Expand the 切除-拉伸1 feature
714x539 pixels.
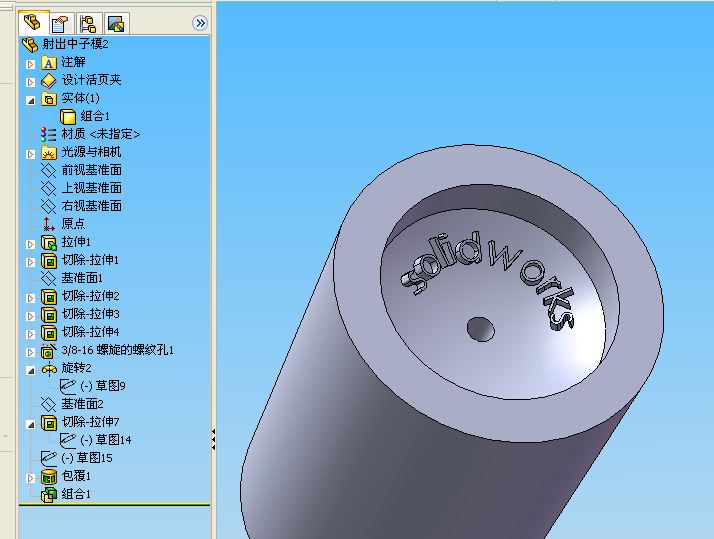pos(31,262)
